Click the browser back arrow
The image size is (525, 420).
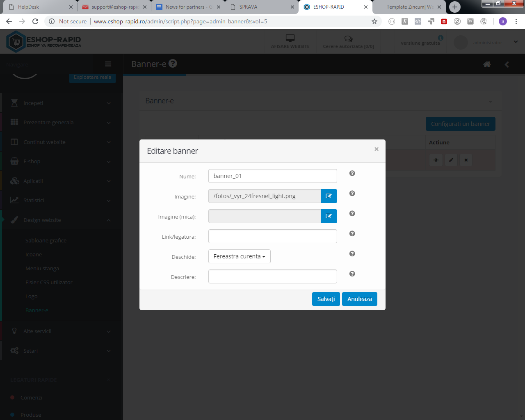(9, 21)
